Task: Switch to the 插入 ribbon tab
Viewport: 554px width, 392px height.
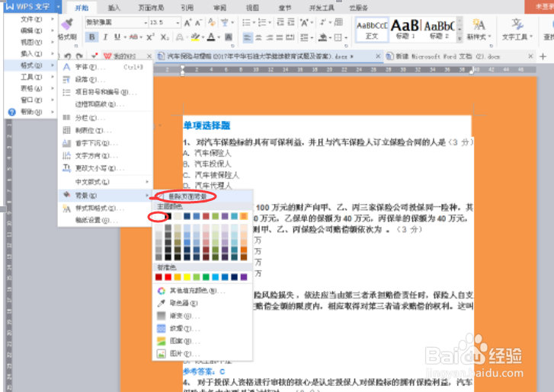Action: (x=114, y=8)
